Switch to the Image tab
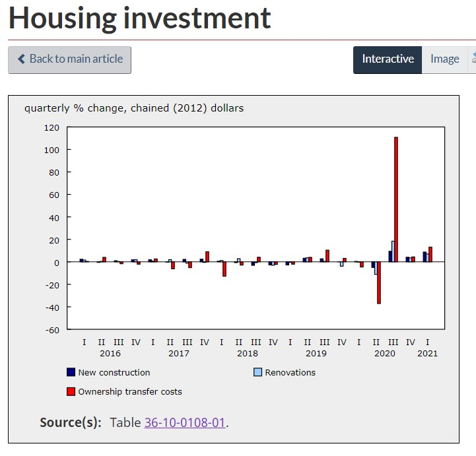 point(444,59)
